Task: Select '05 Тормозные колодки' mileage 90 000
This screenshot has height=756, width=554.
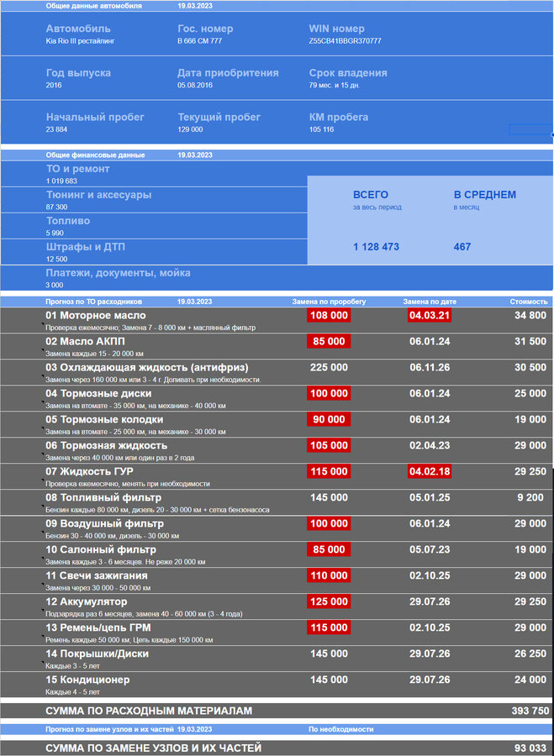Action: coord(329,420)
